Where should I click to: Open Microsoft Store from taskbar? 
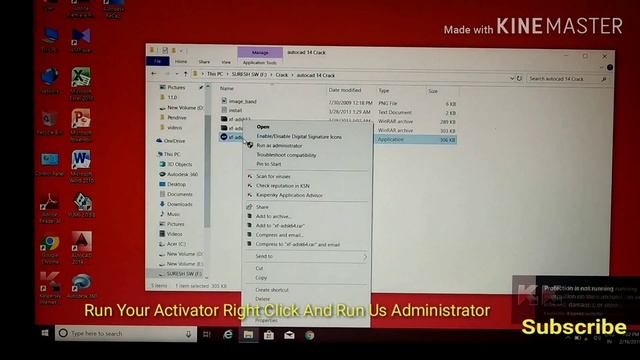(269, 335)
